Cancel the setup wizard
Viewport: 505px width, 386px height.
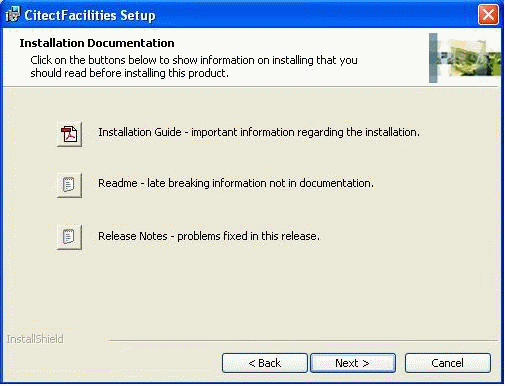[x=448, y=363]
